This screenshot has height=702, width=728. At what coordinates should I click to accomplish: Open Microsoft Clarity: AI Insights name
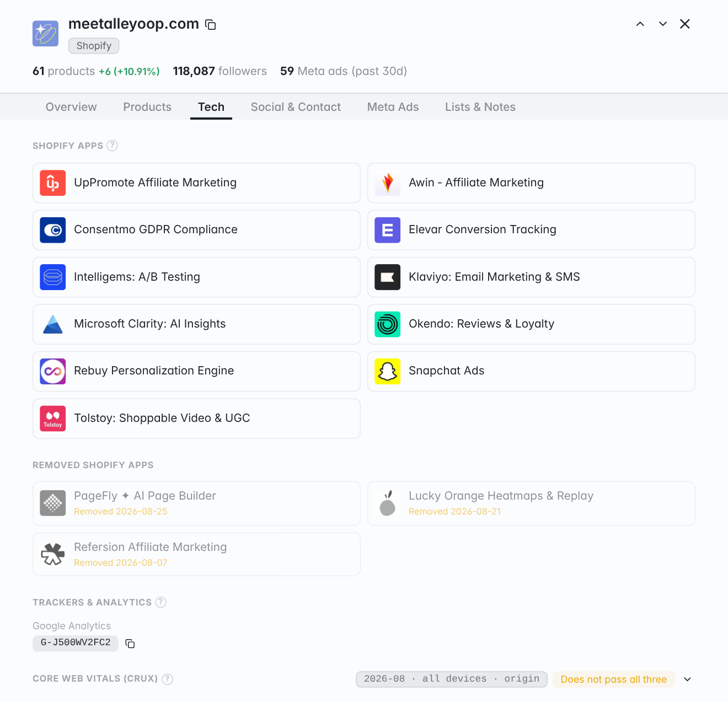point(150,324)
